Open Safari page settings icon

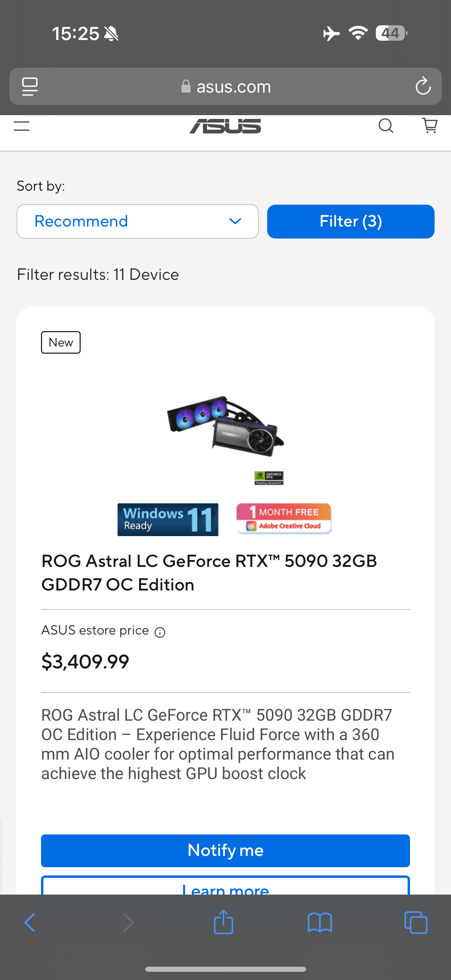click(30, 86)
